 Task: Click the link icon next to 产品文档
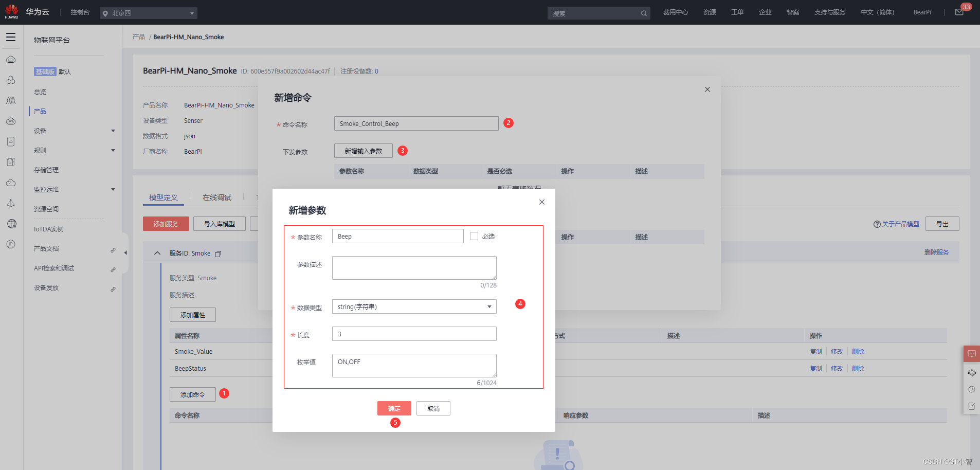[113, 250]
